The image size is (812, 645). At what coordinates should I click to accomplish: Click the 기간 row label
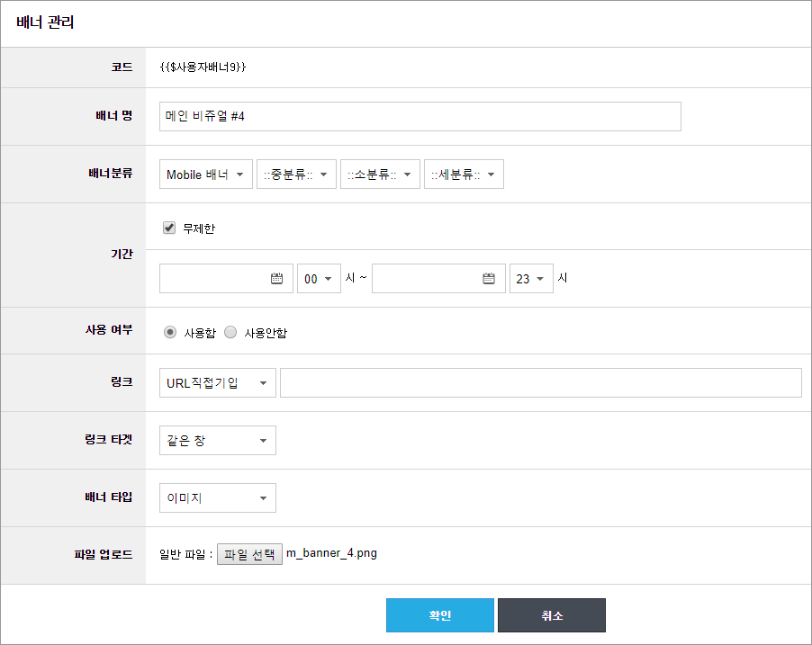[x=122, y=255]
